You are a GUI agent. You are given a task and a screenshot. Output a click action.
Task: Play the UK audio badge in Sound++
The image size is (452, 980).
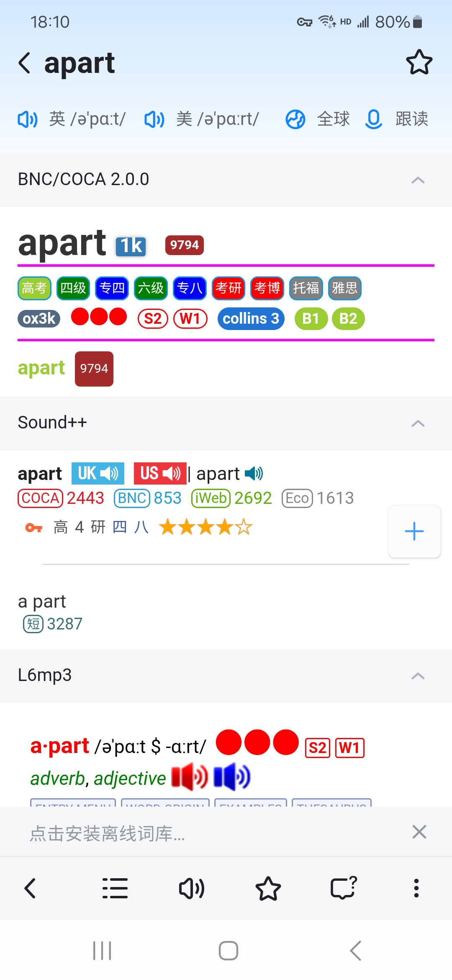pyautogui.click(x=98, y=473)
